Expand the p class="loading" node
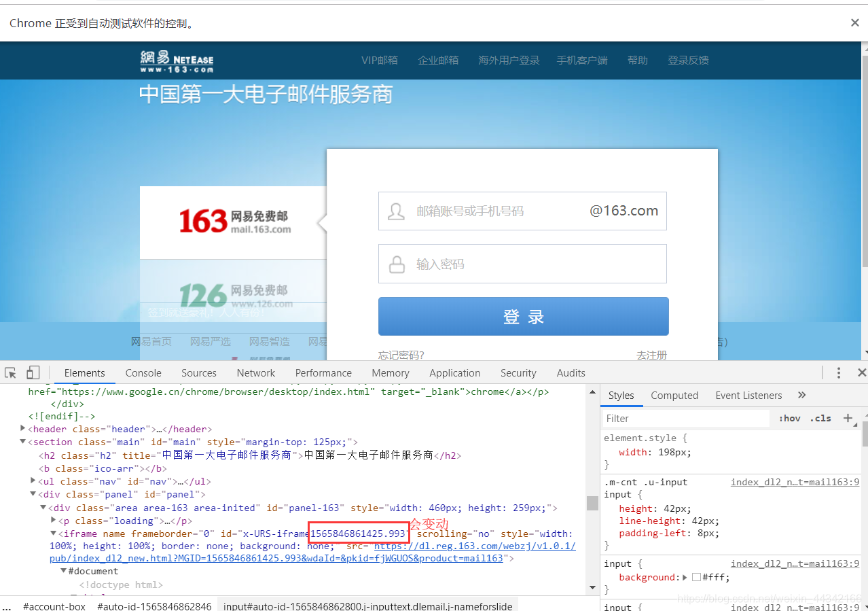 tap(54, 521)
